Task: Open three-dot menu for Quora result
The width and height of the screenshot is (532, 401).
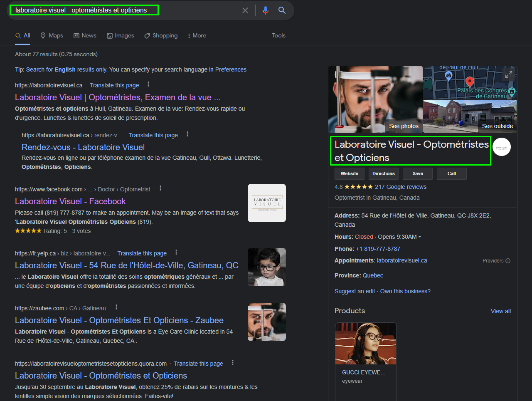Action: tap(233, 363)
